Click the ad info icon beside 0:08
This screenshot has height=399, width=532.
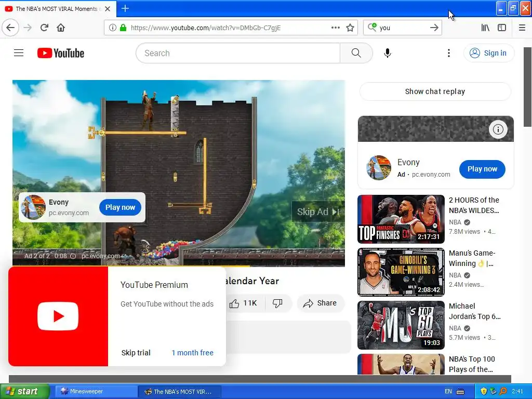click(73, 256)
